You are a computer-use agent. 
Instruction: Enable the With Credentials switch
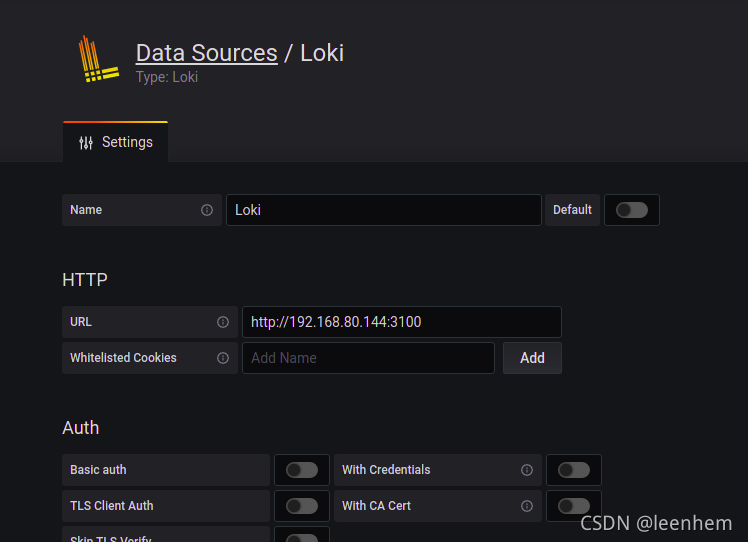574,470
